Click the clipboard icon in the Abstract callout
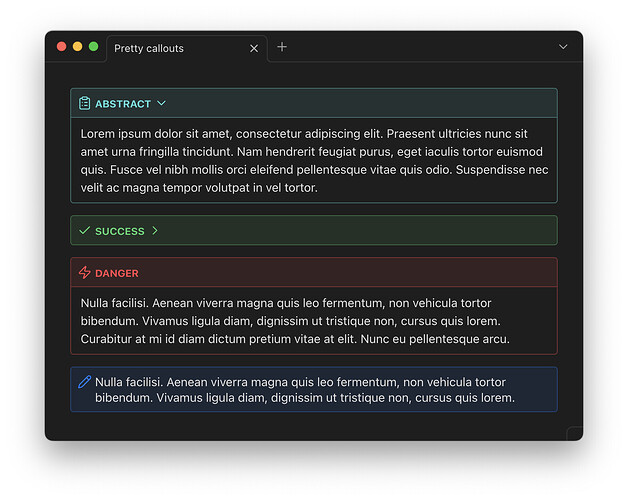 coord(85,103)
